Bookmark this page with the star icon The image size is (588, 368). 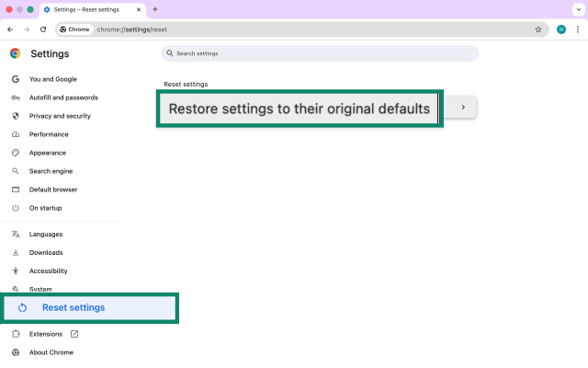[x=538, y=29]
